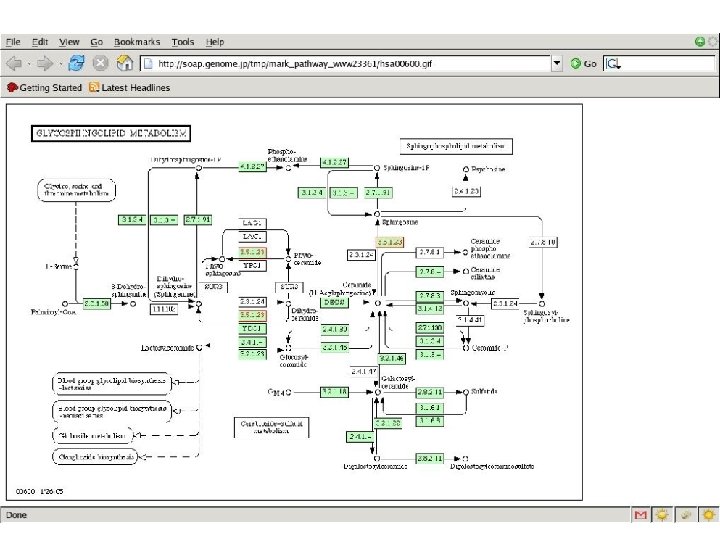Click the Ceramide phosphoethanolamine label
Image resolution: width=720 pixels, height=540 pixels.
click(490, 248)
